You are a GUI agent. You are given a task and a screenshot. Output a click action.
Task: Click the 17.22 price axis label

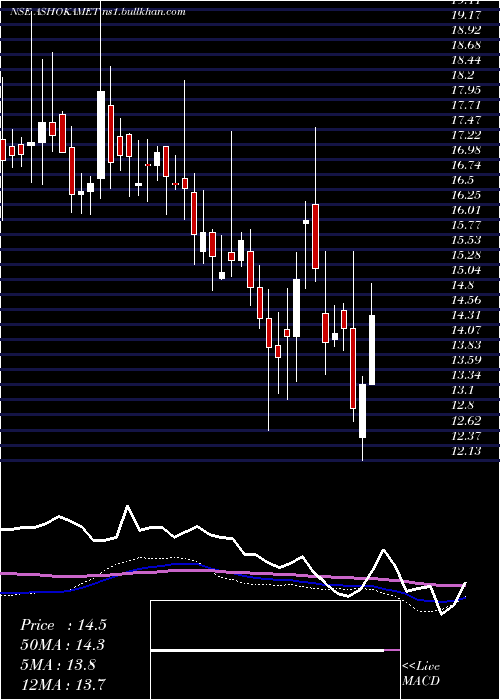click(x=466, y=135)
